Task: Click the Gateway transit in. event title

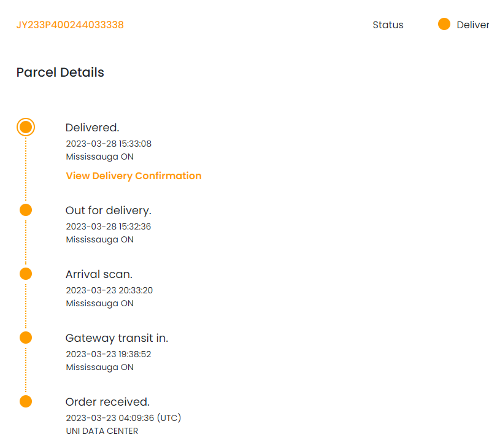Action: [117, 338]
